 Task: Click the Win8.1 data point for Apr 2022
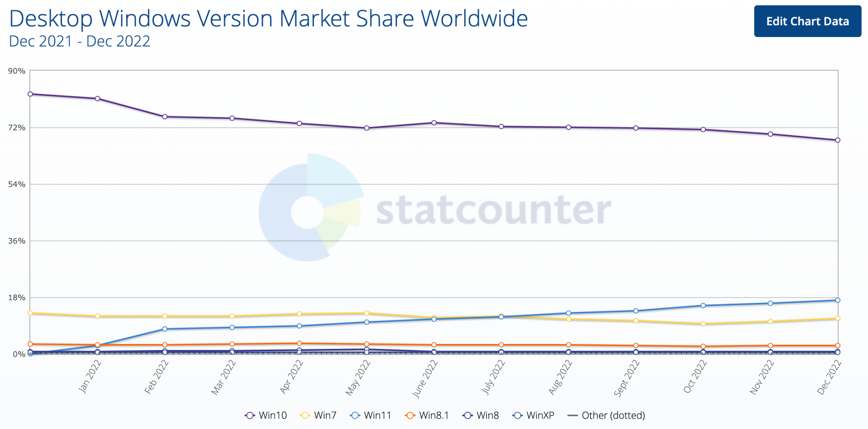click(x=300, y=344)
